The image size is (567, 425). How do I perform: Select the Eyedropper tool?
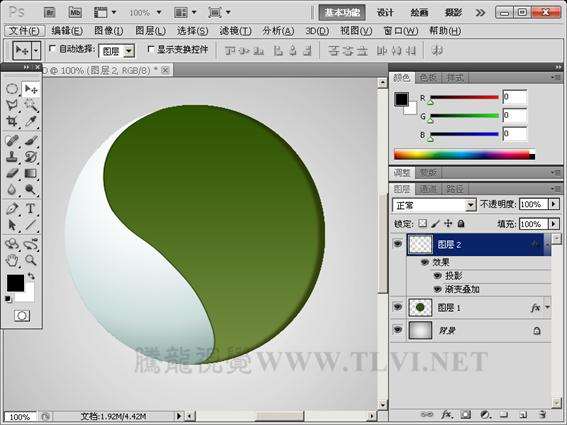31,121
